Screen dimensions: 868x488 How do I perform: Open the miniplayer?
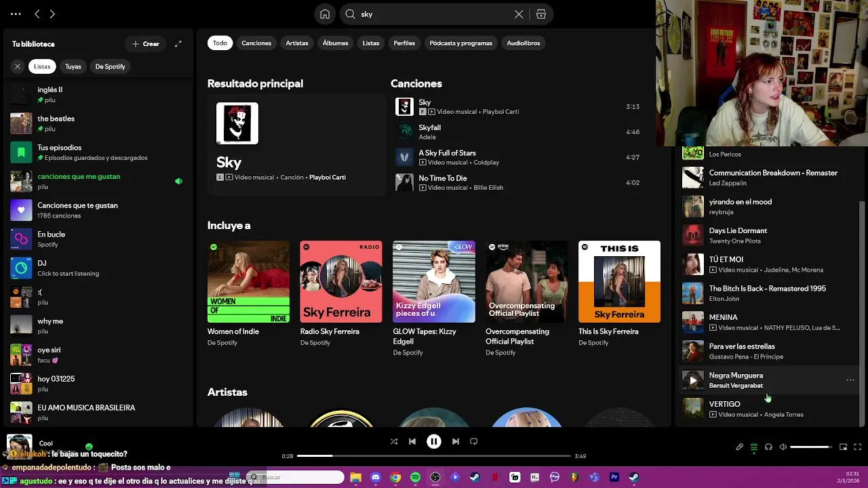(843, 447)
